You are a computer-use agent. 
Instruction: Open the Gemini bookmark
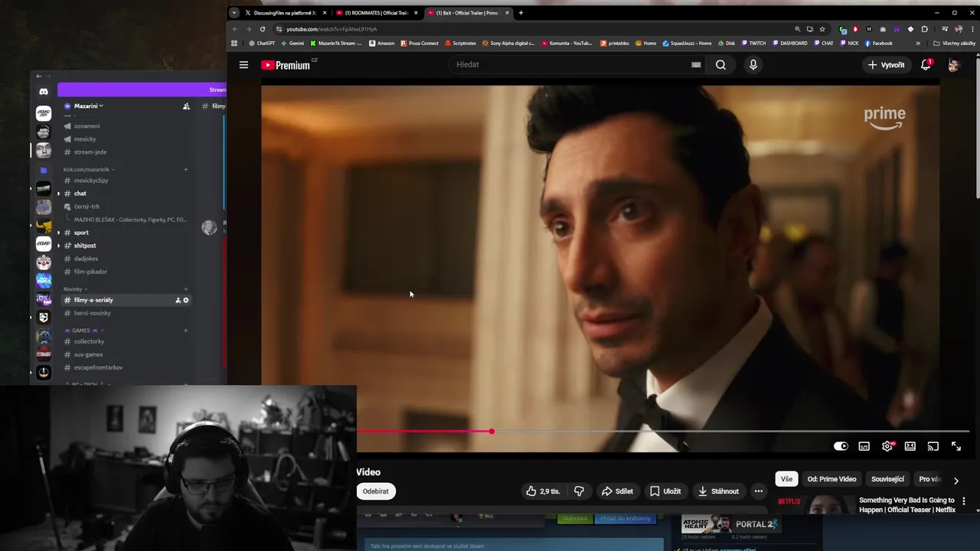292,44
